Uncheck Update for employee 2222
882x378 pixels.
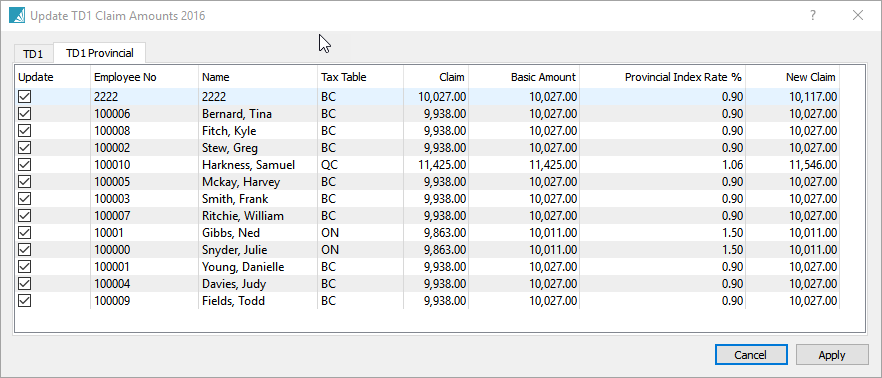point(25,97)
